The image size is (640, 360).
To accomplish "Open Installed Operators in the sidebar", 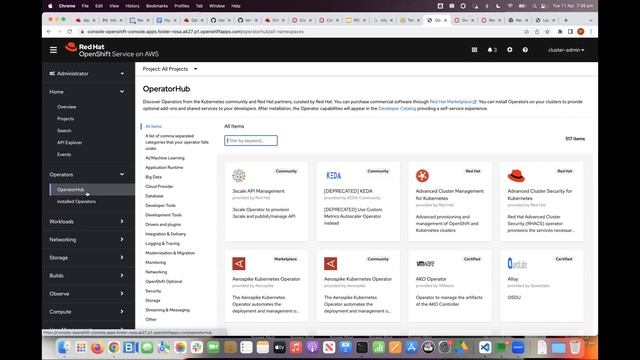I will [x=76, y=202].
